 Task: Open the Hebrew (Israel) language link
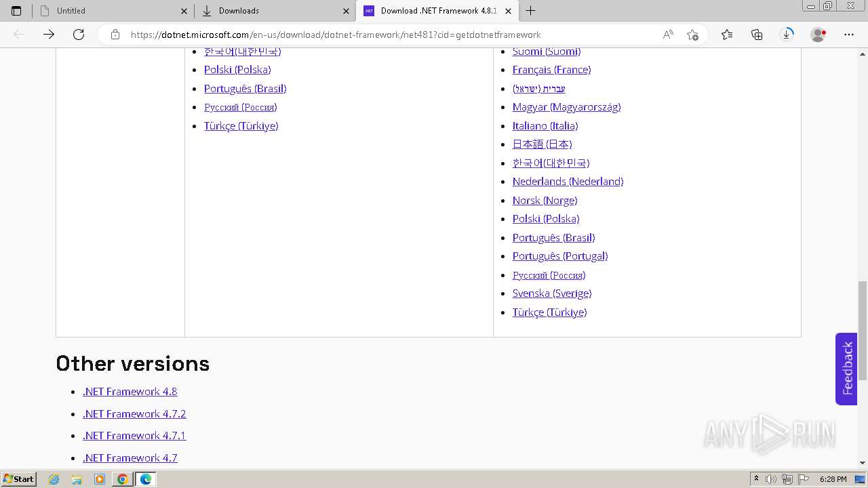[x=539, y=89]
